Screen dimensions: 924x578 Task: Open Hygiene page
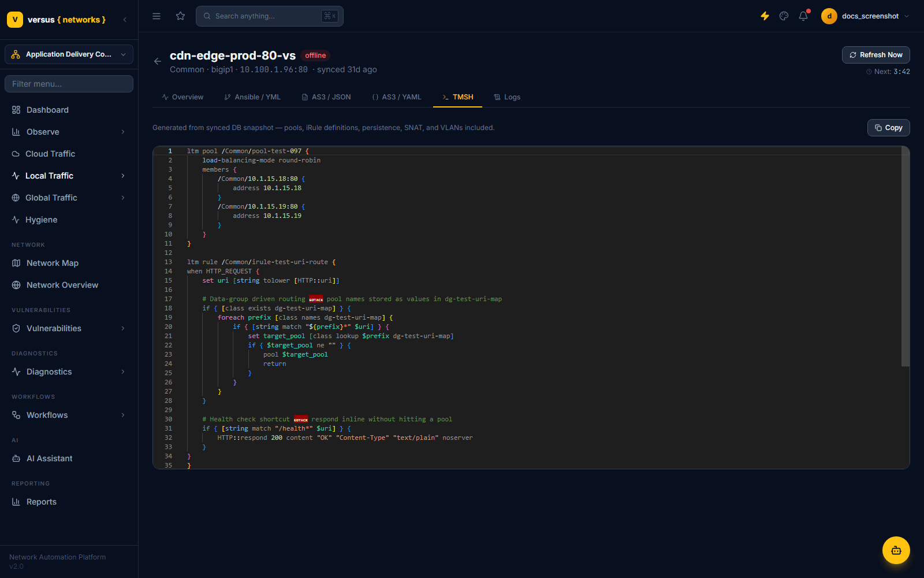[x=69, y=220]
